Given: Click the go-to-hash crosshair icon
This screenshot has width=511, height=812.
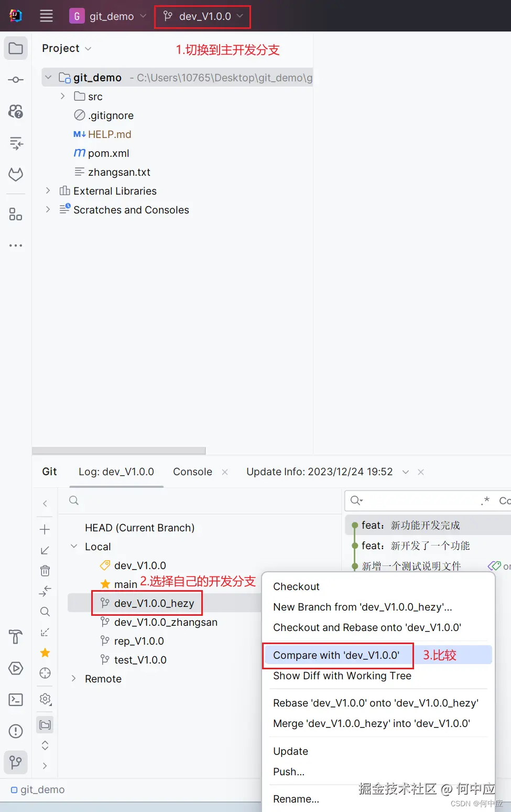Looking at the screenshot, I should click(x=45, y=673).
